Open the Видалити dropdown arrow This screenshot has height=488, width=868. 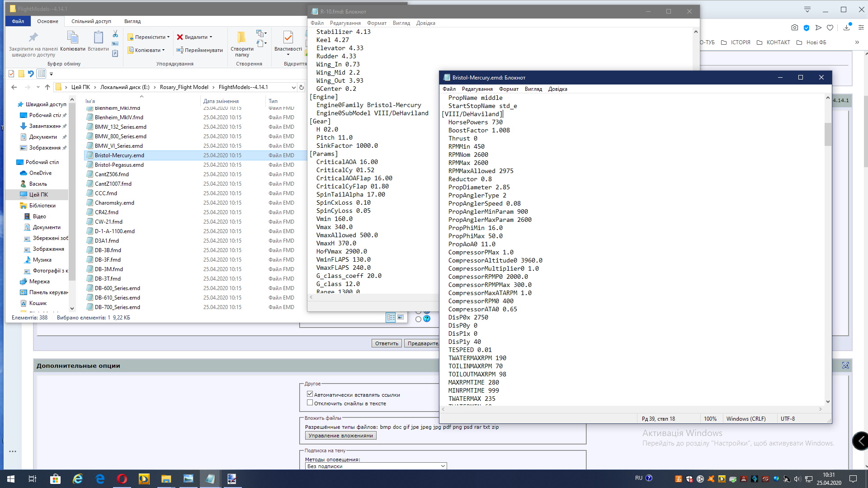coord(211,37)
